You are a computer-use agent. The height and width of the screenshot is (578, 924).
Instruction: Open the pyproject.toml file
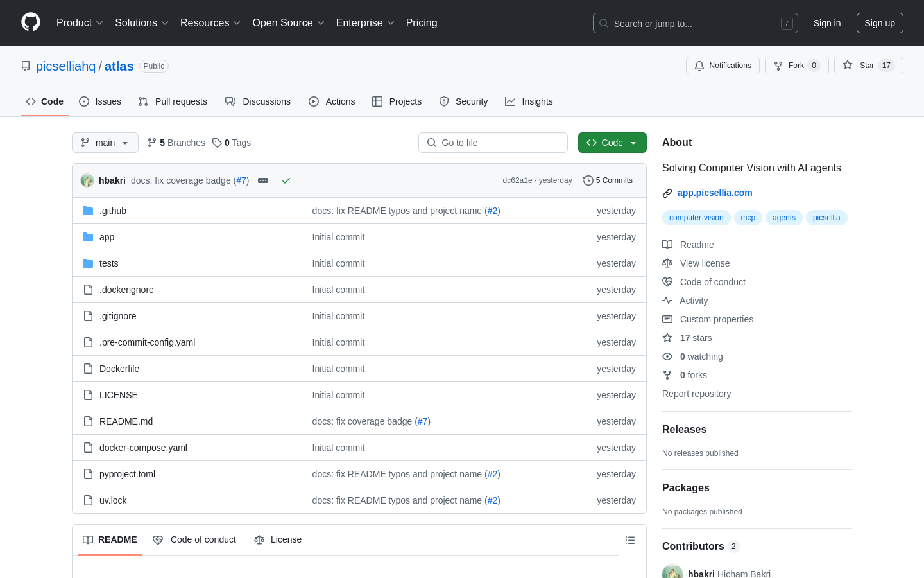[x=127, y=474]
